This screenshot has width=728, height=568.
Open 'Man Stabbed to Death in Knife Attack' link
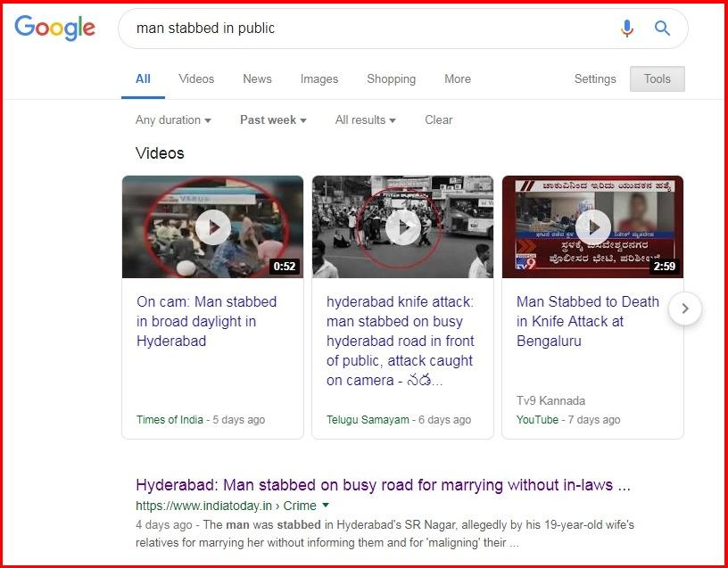tap(588, 321)
